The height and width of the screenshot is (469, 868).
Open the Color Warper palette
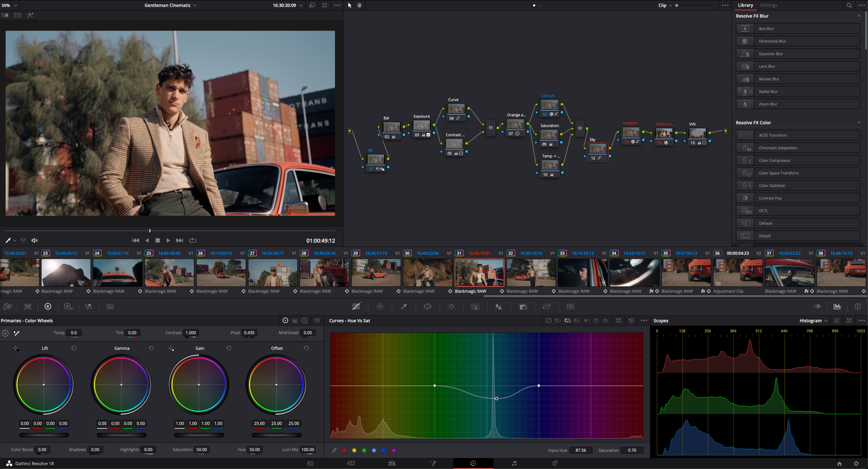[380, 307]
